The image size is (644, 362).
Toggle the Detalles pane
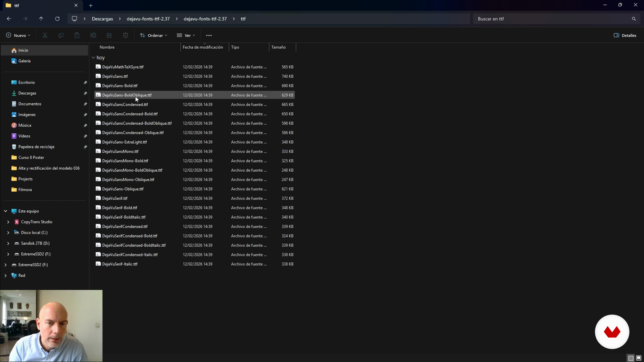click(x=625, y=36)
